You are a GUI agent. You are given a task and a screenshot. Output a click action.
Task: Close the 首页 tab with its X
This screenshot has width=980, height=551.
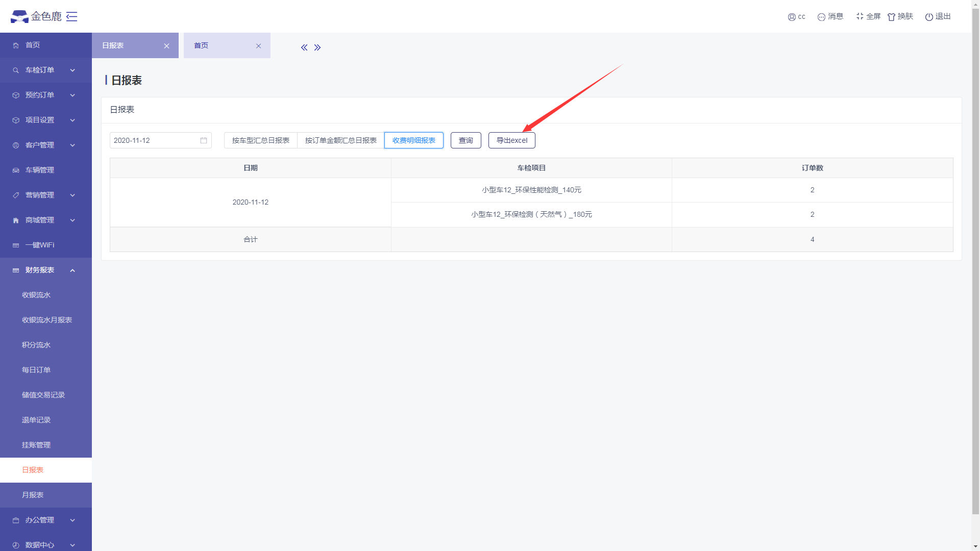[258, 46]
